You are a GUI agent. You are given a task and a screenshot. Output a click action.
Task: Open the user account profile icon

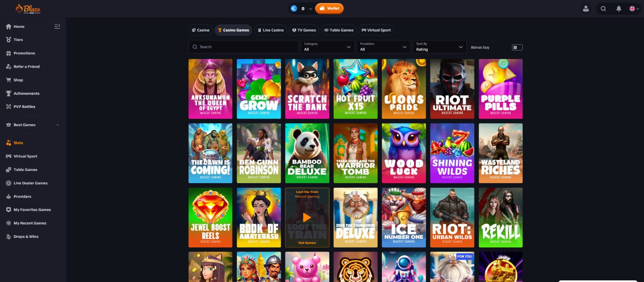(x=586, y=8)
